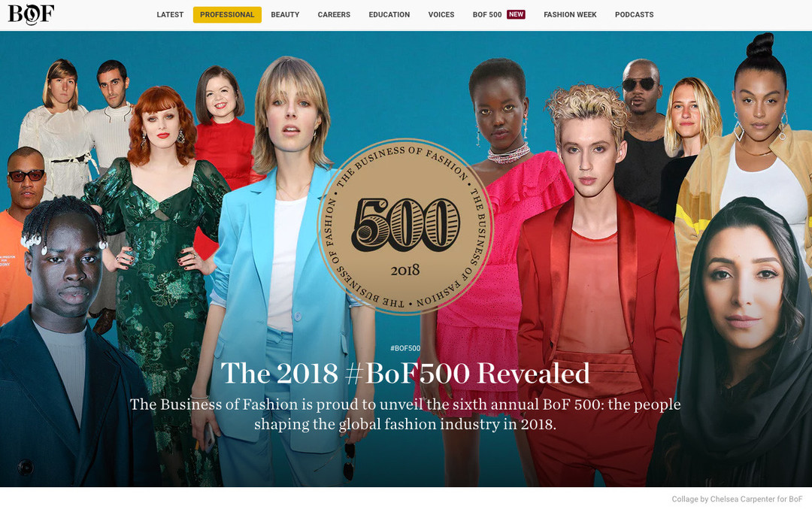Open Fashion Week in navigation
This screenshot has width=812, height=509.
click(x=570, y=14)
